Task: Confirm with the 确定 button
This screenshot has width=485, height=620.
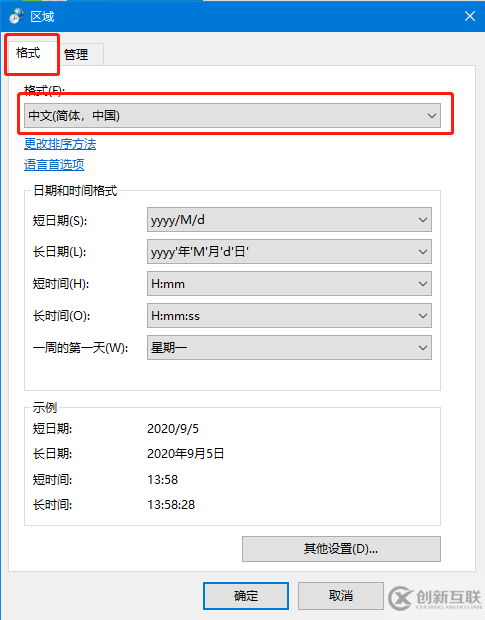Action: click(x=246, y=596)
